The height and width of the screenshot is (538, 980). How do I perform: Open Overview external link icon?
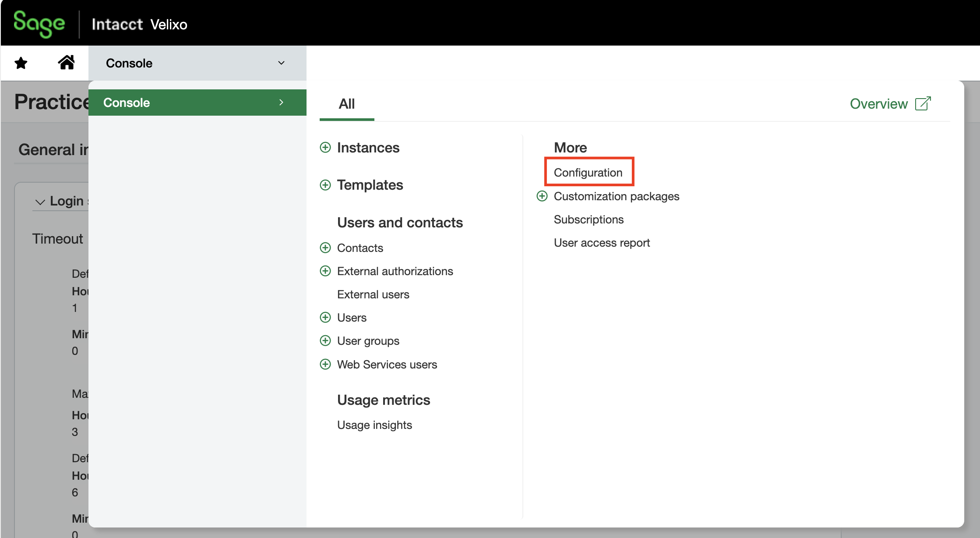pyautogui.click(x=923, y=104)
